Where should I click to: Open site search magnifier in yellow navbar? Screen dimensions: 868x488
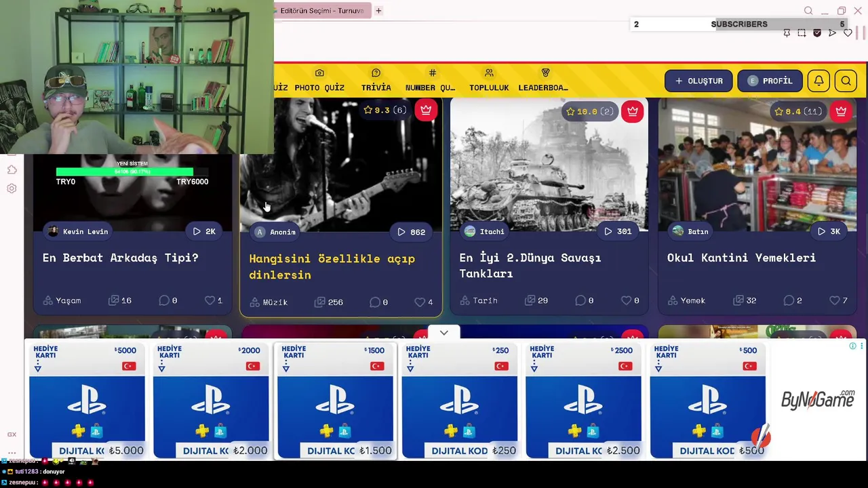(x=846, y=81)
